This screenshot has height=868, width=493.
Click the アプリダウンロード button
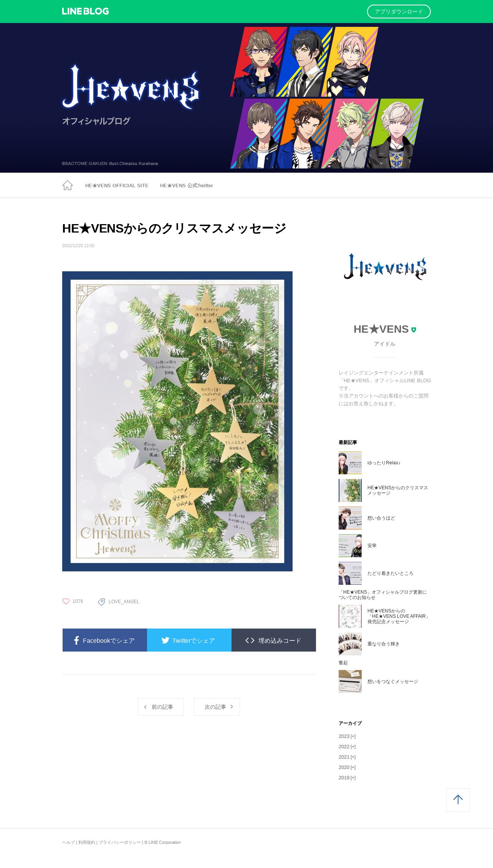(x=399, y=12)
